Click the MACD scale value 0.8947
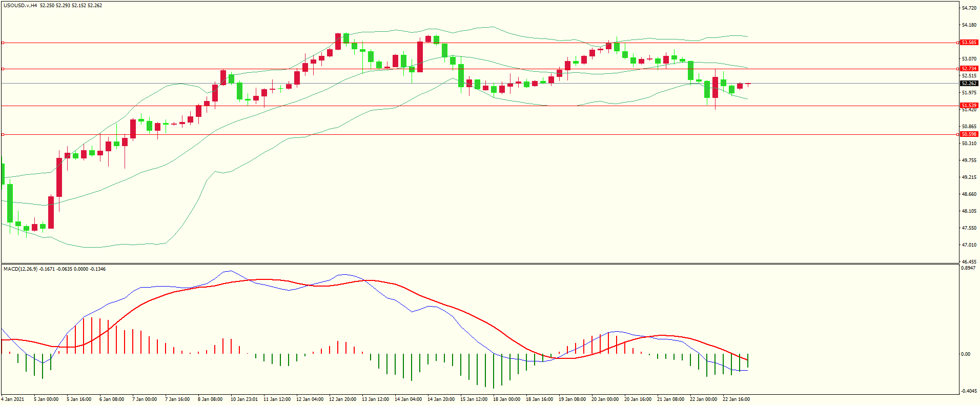 click(968, 268)
